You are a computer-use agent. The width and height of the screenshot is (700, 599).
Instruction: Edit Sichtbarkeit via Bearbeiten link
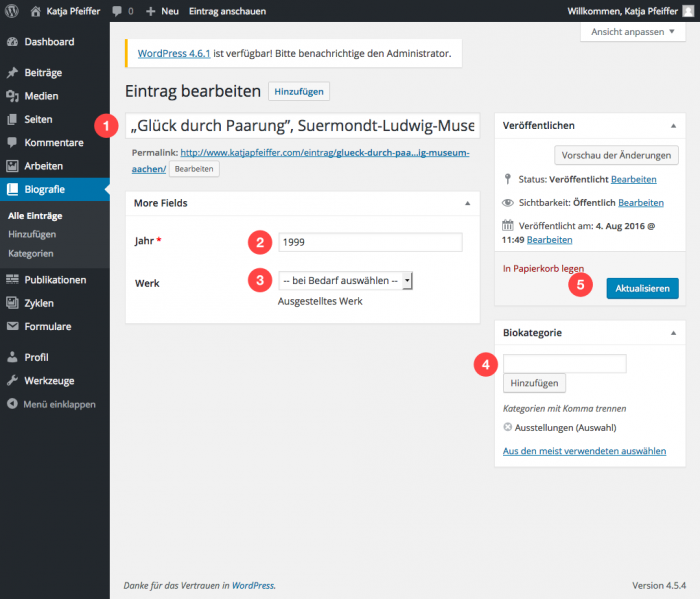pos(641,203)
